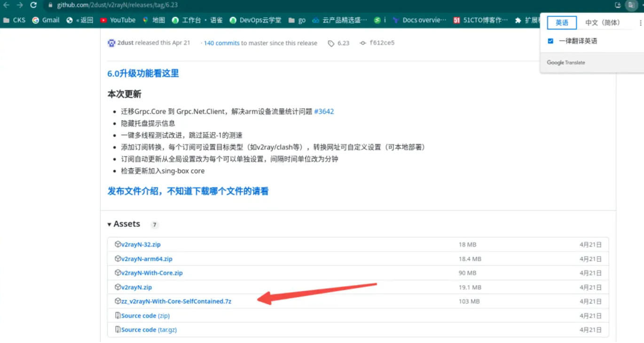Open the «返回 bookmark

pyautogui.click(x=80, y=20)
